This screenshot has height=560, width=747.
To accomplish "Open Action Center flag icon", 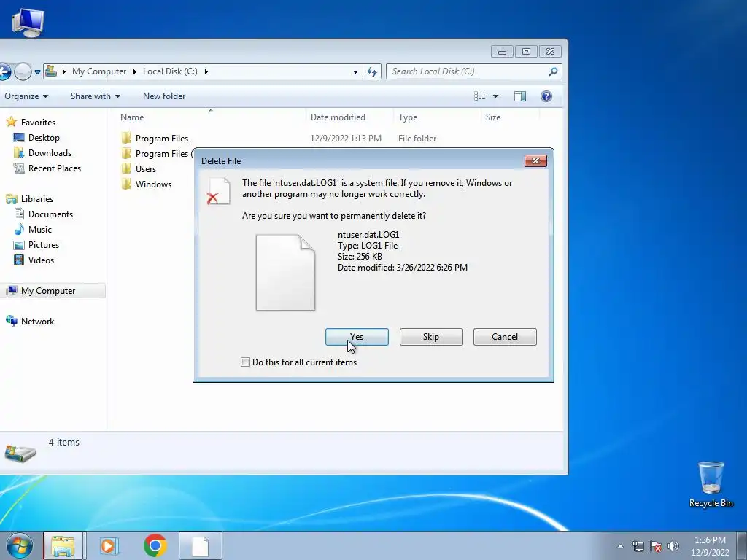I will tap(656, 546).
